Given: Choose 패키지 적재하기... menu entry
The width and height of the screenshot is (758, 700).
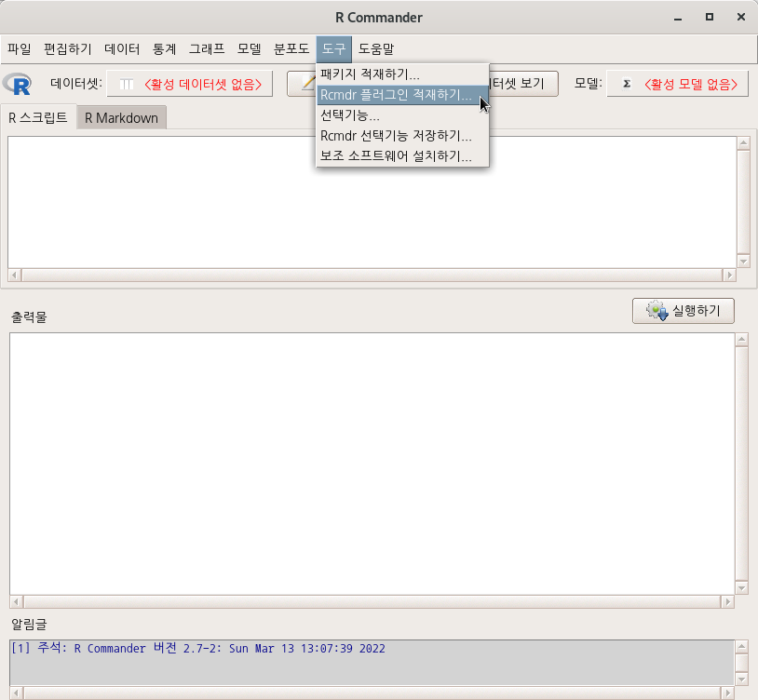Looking at the screenshot, I should (402, 74).
